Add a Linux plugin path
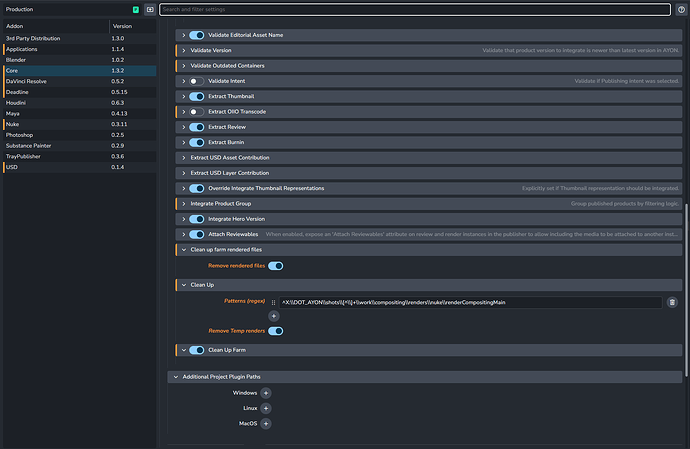 pyautogui.click(x=266, y=408)
